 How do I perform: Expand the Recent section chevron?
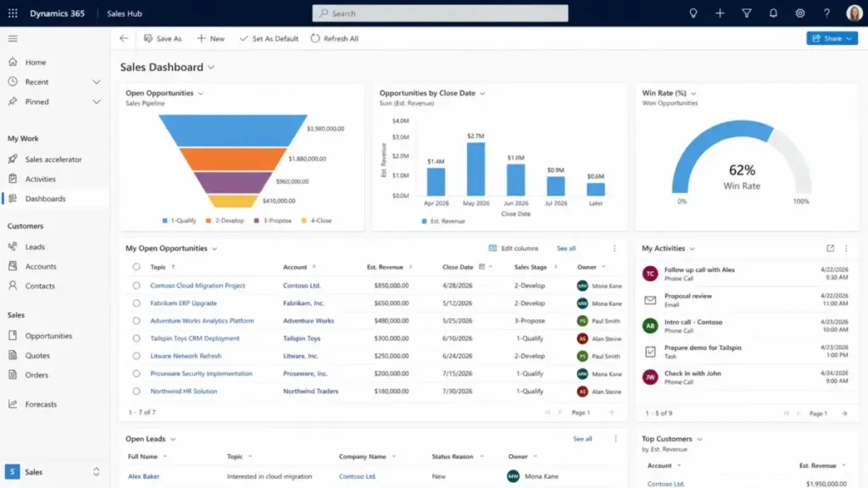(97, 82)
